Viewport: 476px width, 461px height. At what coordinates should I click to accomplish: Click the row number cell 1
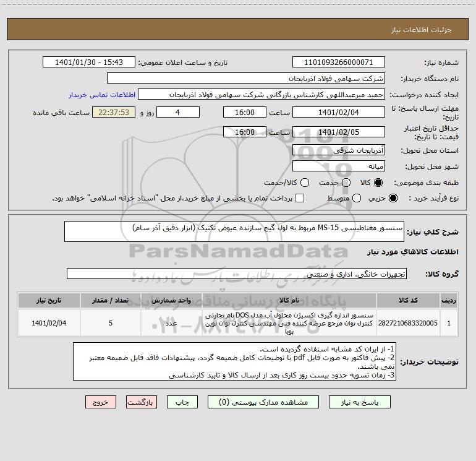click(x=449, y=323)
